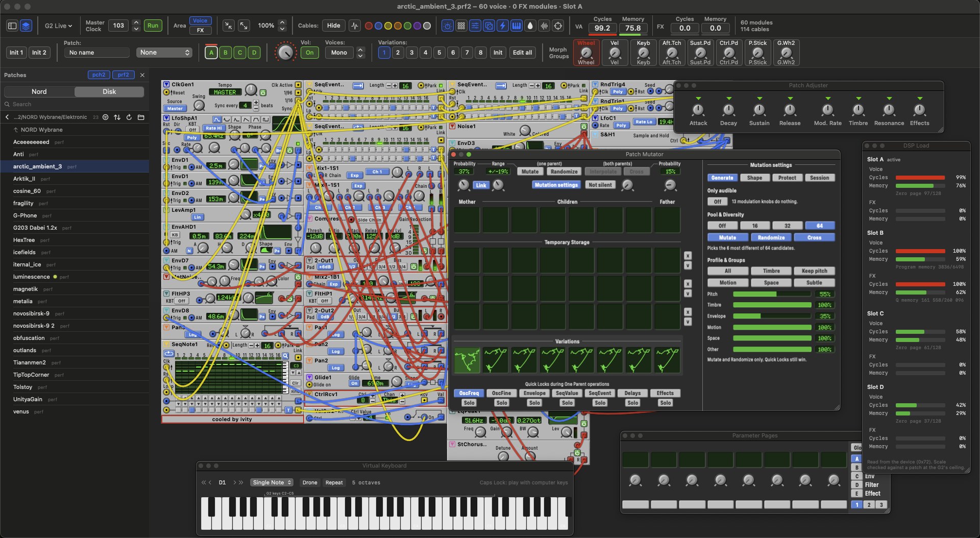Toggle the prf2 file filter

[124, 75]
